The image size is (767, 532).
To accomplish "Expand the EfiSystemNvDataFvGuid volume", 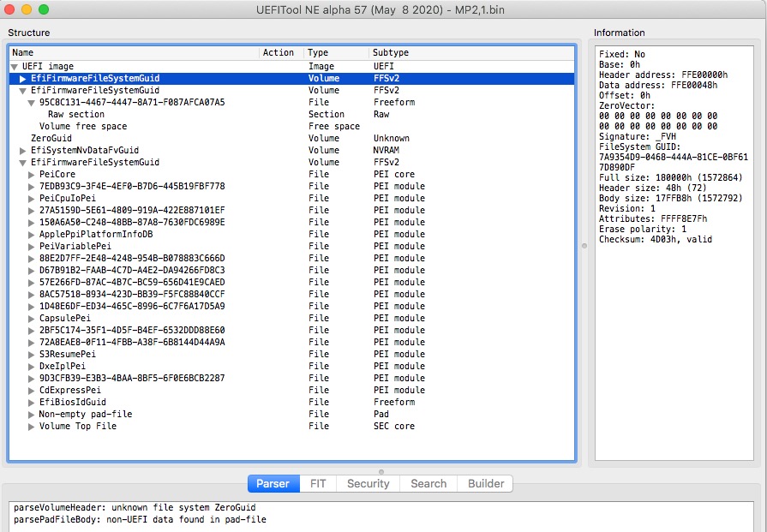I will [23, 151].
